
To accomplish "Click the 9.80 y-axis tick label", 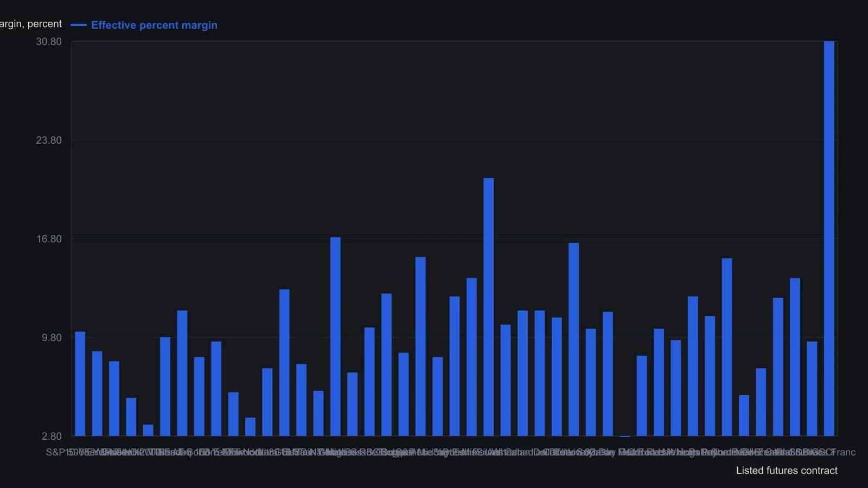I will click(52, 338).
